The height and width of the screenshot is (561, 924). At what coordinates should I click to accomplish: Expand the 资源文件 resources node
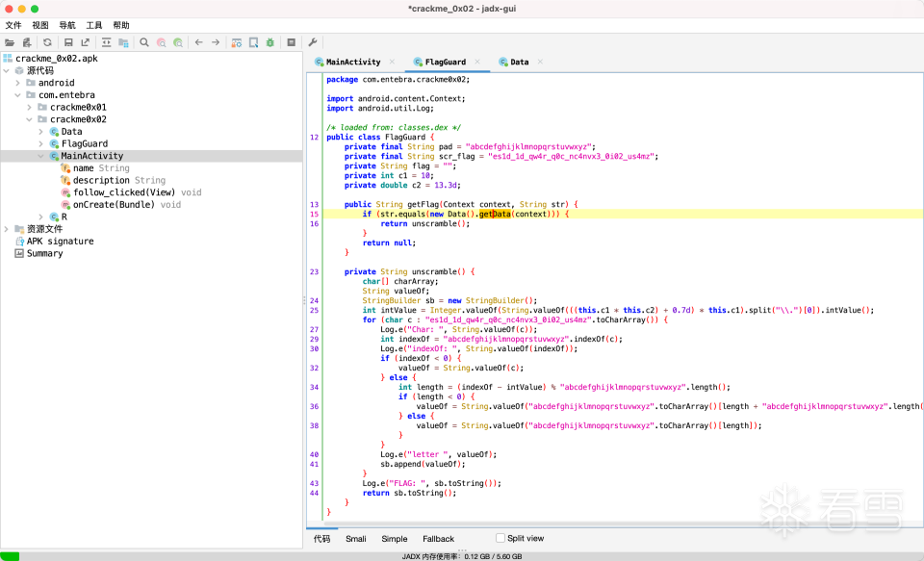pos(7,229)
